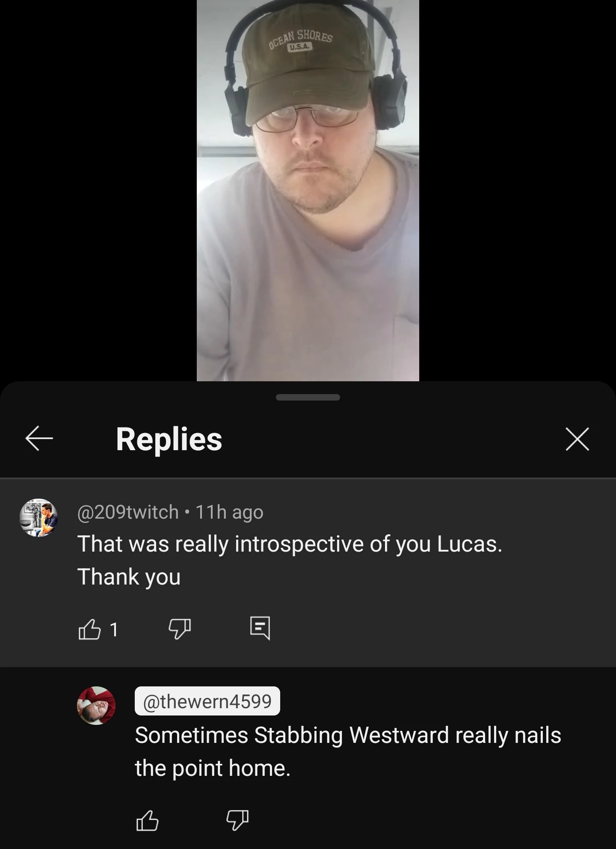Open the @thewern4599 profile avatar
Screen dimensions: 616x849
click(96, 706)
